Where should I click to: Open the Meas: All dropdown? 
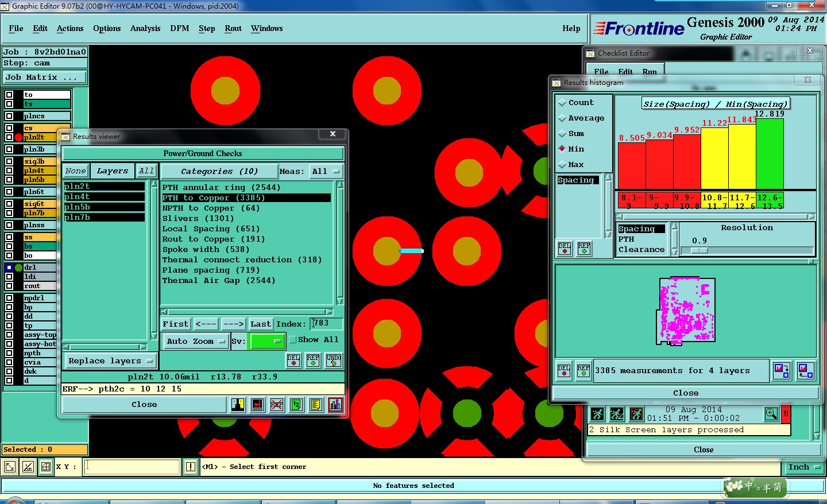[x=326, y=172]
